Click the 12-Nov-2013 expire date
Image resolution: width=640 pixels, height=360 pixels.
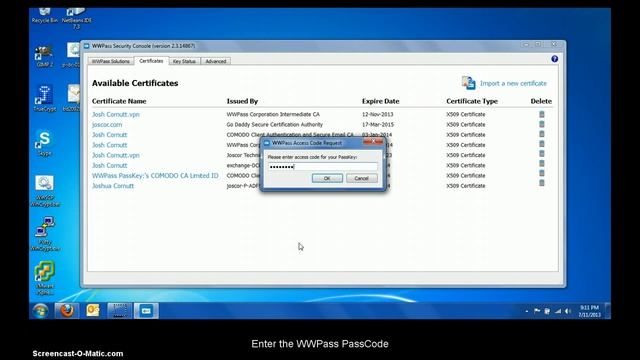pos(378,114)
